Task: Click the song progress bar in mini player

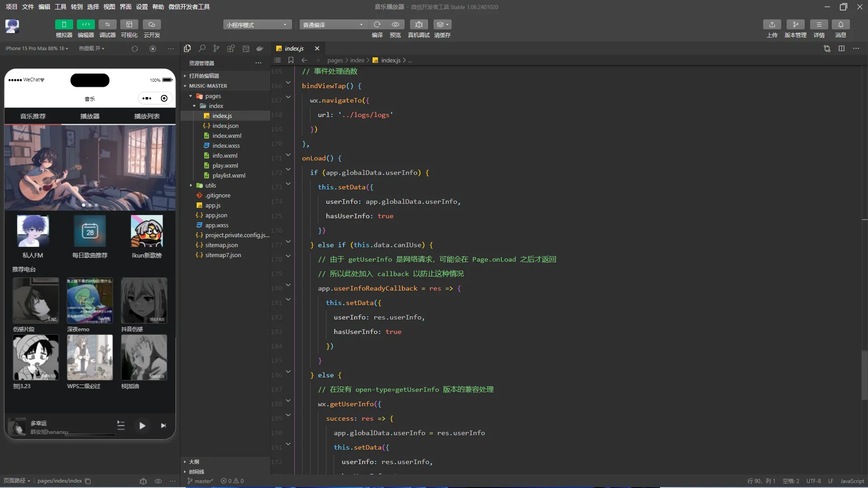Action: (91, 435)
